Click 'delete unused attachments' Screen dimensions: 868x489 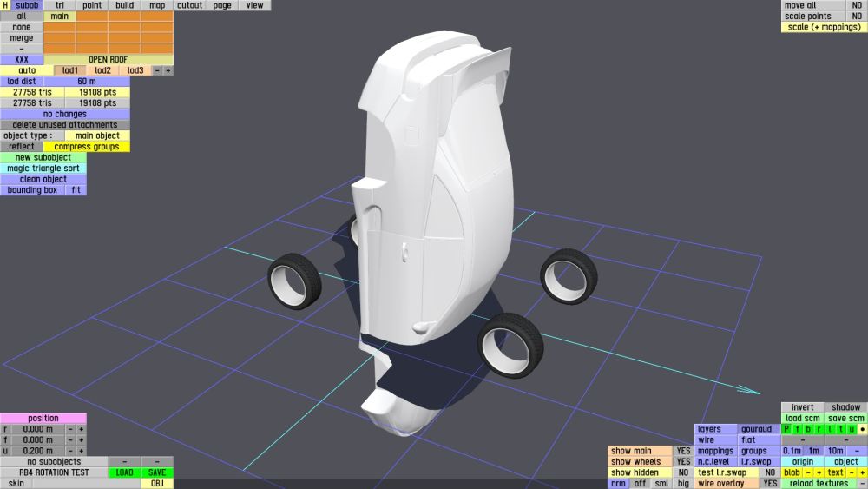(x=65, y=124)
